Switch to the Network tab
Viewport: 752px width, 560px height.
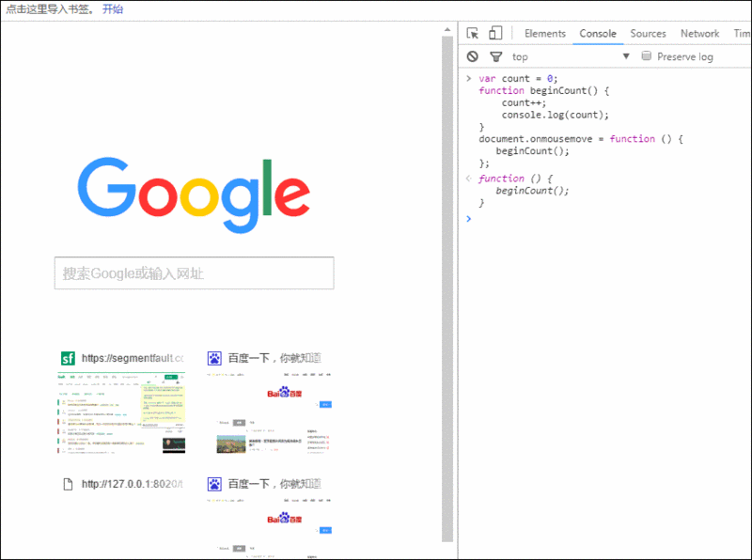[x=699, y=34]
